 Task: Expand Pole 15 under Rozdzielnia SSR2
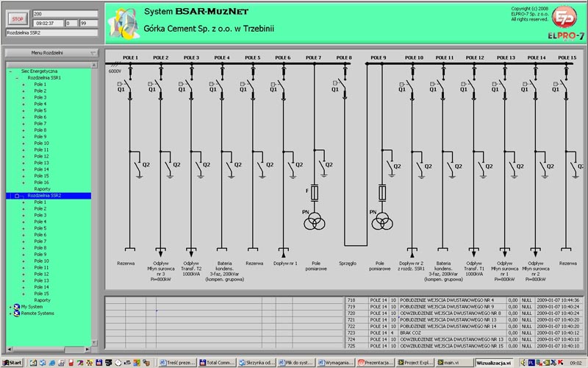tap(24, 294)
